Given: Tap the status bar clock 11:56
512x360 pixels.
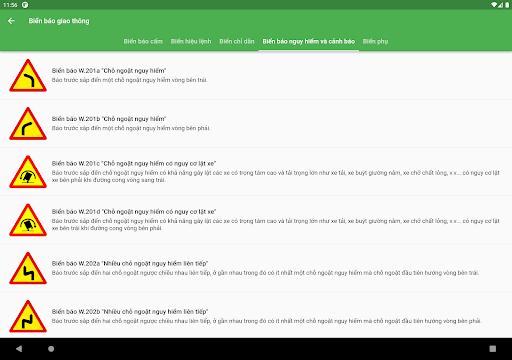Looking at the screenshot, I should pos(10,5).
